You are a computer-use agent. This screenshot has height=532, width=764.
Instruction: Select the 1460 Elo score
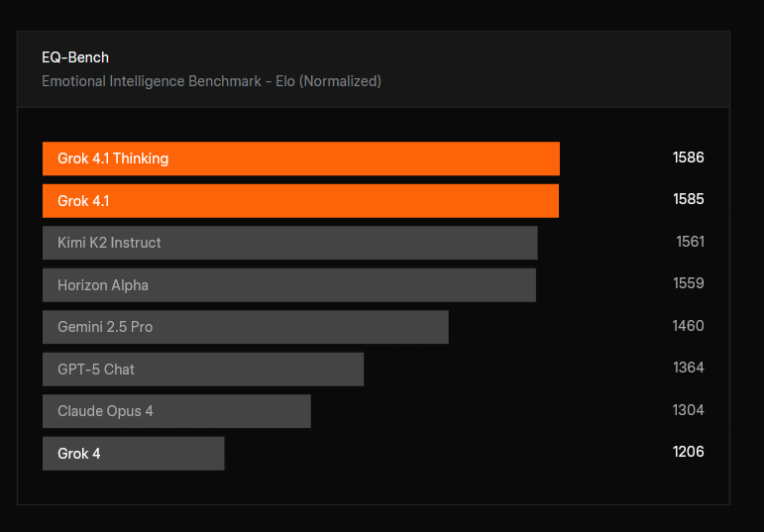(x=688, y=326)
